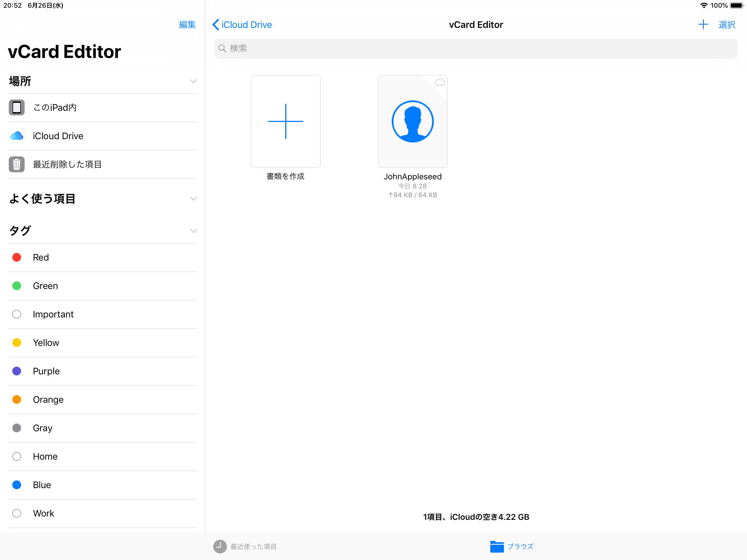Select the Red tag color dot
This screenshot has width=747, height=560.
pyautogui.click(x=17, y=257)
